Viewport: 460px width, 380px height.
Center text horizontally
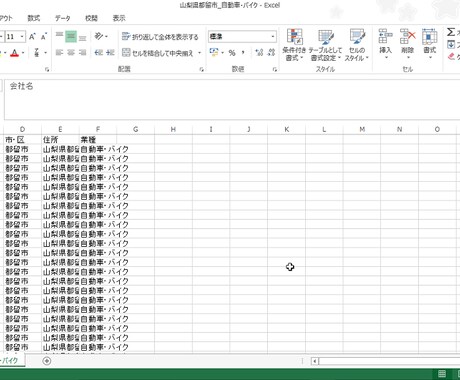pos(71,53)
